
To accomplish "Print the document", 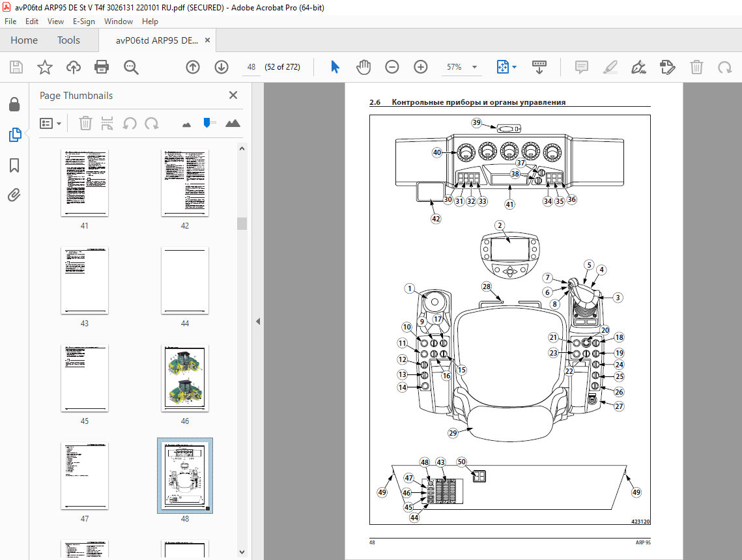I will point(102,67).
